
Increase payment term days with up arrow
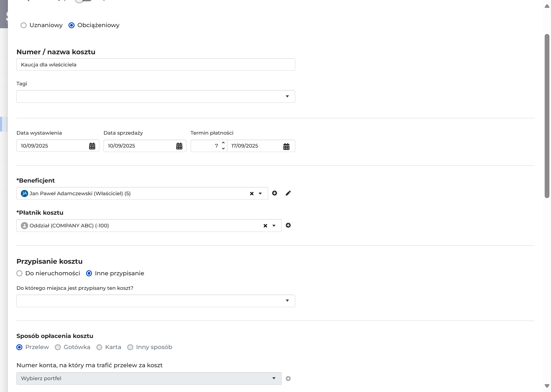coord(223,143)
